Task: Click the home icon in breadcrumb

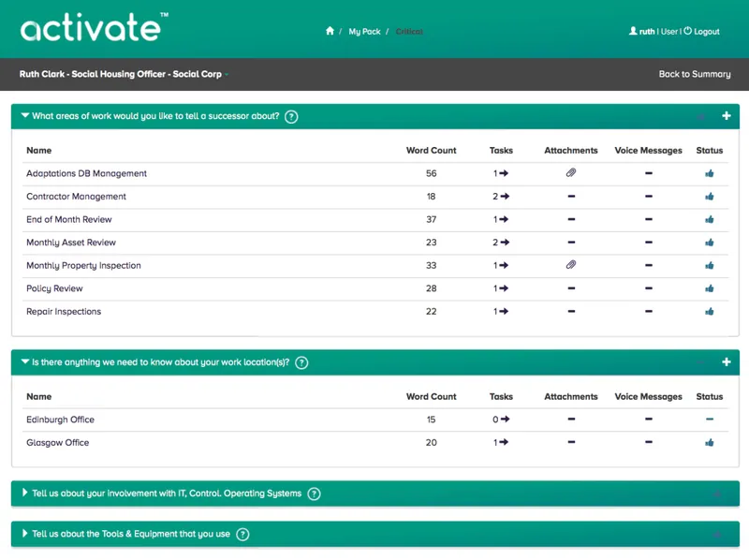Action: pos(330,31)
